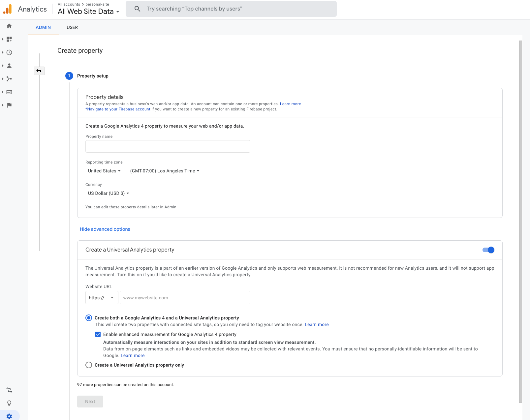Select Create both GA4 and Universal Analytics
Viewport: 530px width, 420px height.
[x=89, y=318]
